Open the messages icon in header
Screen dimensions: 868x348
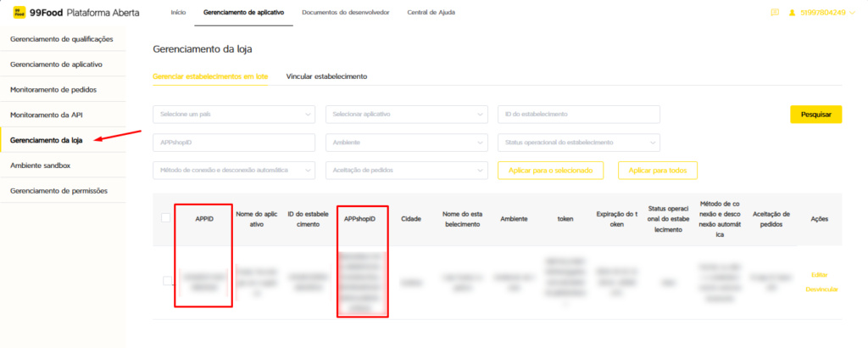tap(775, 13)
